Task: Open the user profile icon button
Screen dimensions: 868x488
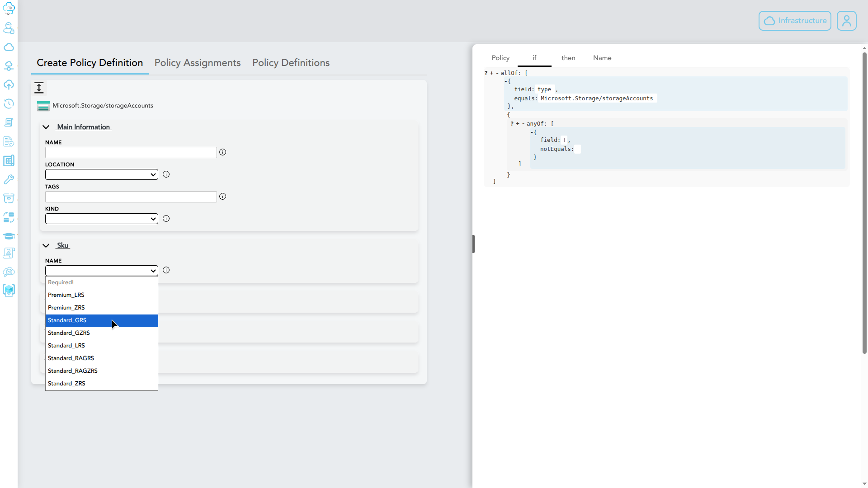Action: 846,21
